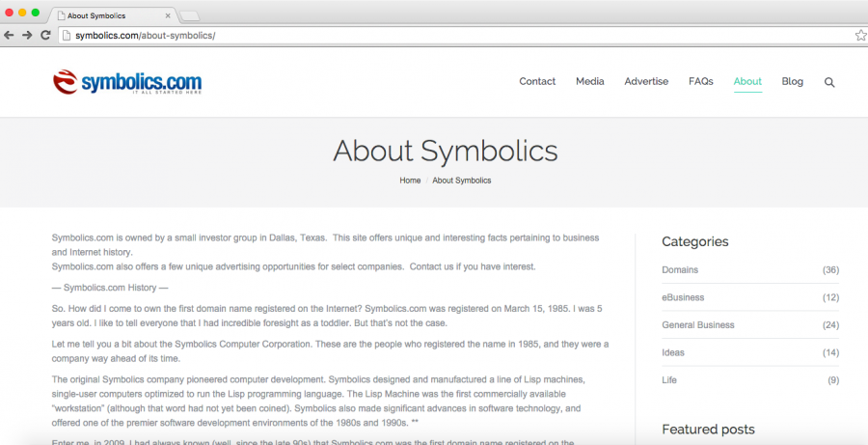Click the Symbolics.com logo
The height and width of the screenshot is (445, 868).
pos(127,82)
